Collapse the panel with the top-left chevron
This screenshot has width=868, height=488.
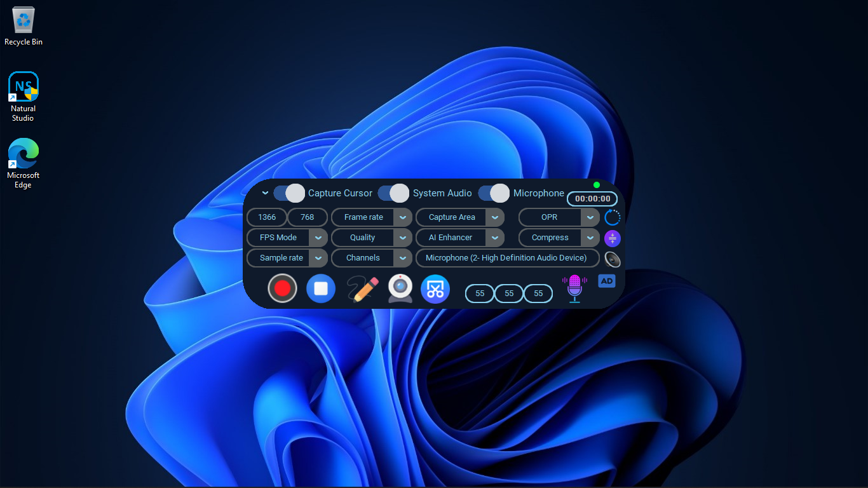coord(265,193)
